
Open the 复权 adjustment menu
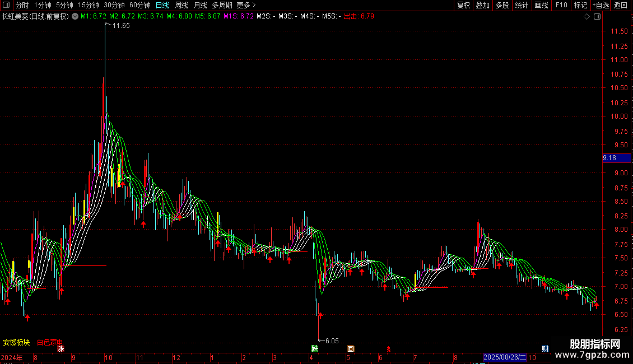[463, 5]
